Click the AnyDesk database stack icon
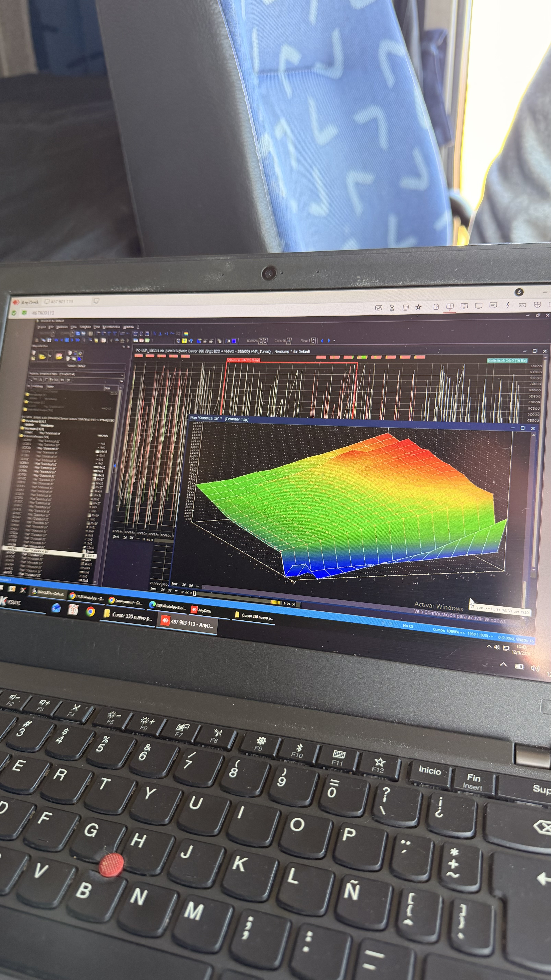This screenshot has width=551, height=980. [406, 307]
